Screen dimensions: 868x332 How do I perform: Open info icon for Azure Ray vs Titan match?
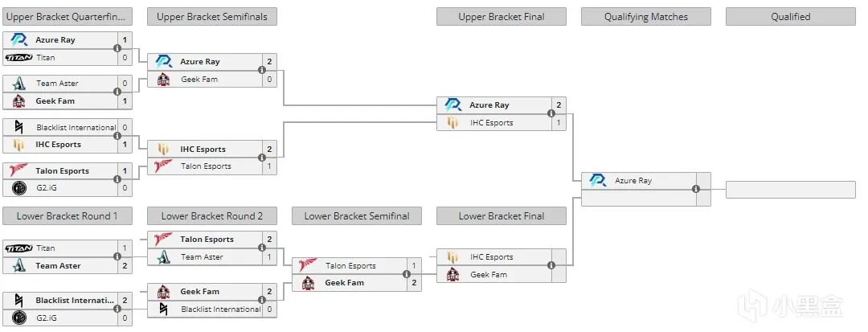pos(117,49)
